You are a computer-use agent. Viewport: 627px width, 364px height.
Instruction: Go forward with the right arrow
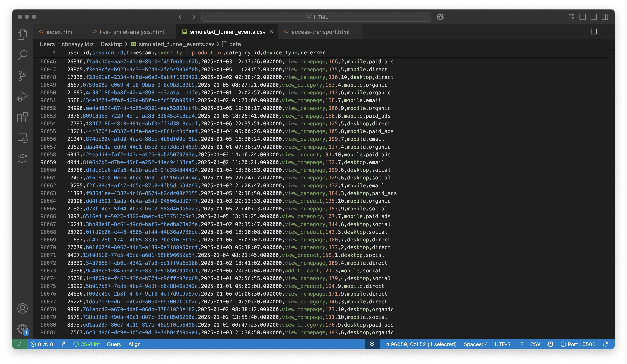click(x=193, y=17)
